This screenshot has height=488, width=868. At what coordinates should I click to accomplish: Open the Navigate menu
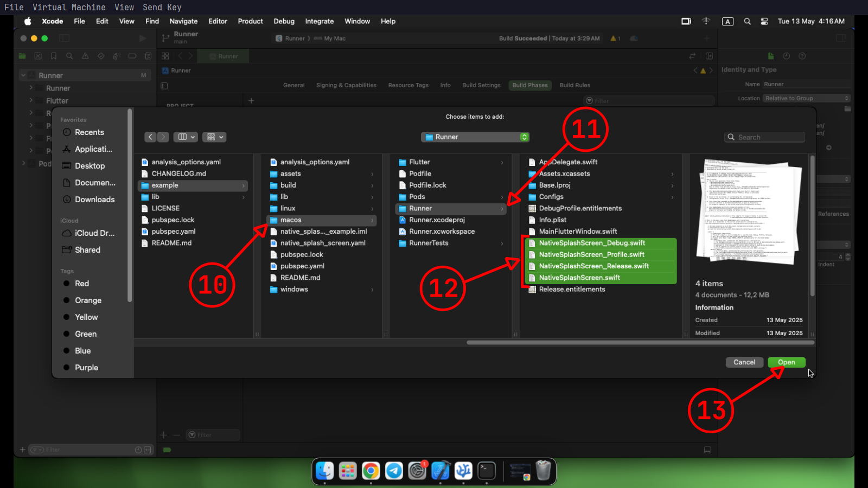183,21
